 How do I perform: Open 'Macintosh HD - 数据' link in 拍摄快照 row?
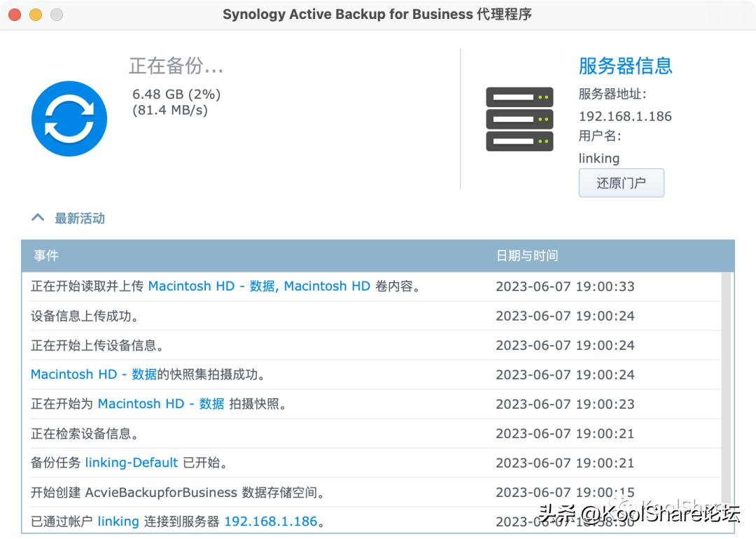tap(161, 403)
